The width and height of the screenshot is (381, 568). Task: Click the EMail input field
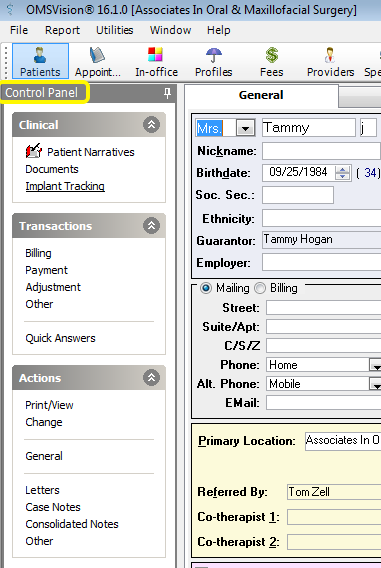tap(323, 403)
